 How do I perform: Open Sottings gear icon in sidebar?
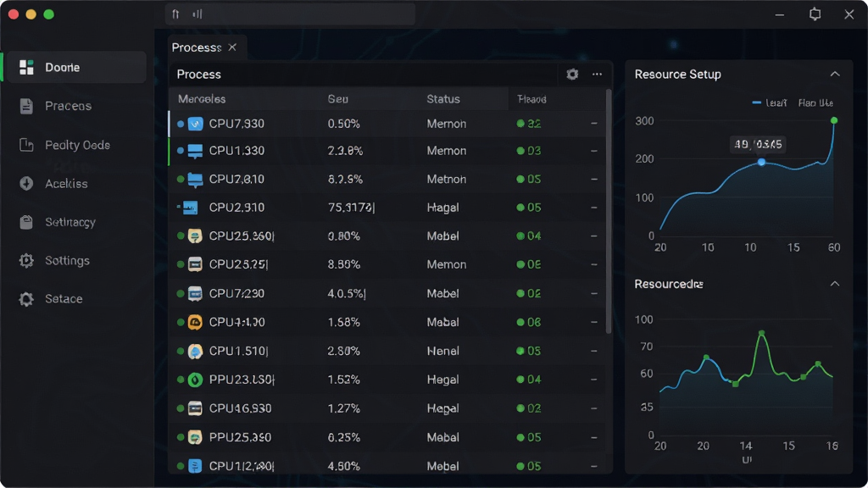[x=26, y=261]
